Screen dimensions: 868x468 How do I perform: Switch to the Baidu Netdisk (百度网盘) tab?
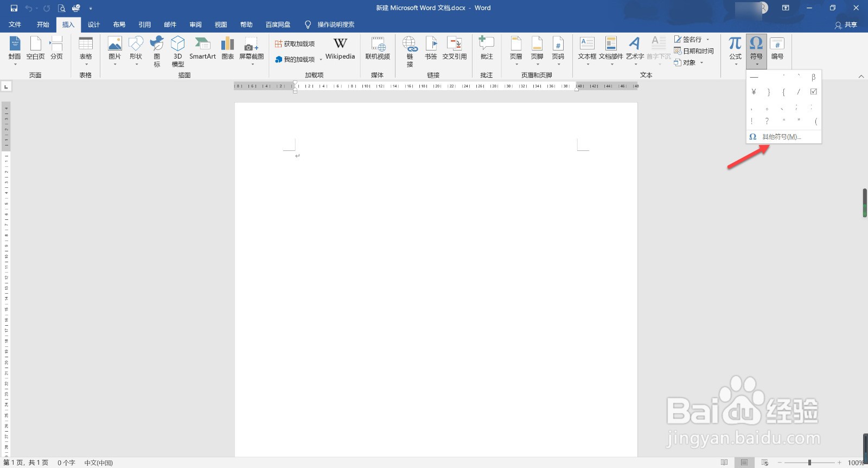[278, 24]
